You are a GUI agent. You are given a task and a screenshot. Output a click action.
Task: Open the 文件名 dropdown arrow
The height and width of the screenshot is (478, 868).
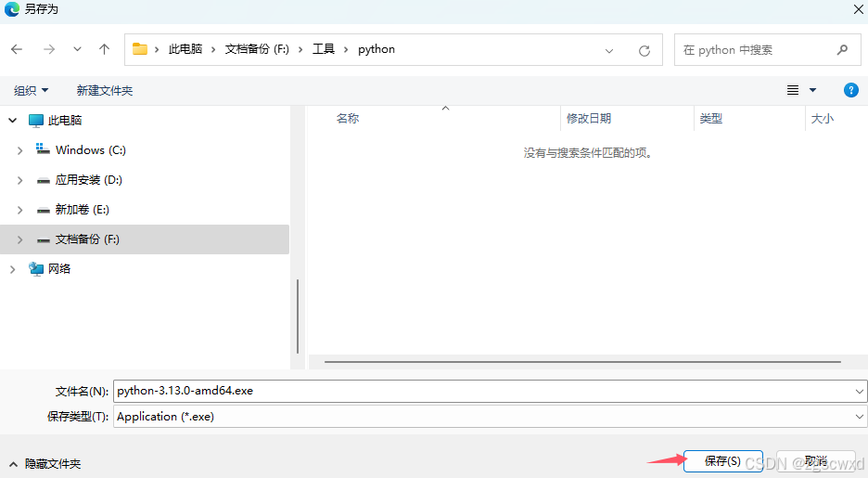click(x=859, y=391)
